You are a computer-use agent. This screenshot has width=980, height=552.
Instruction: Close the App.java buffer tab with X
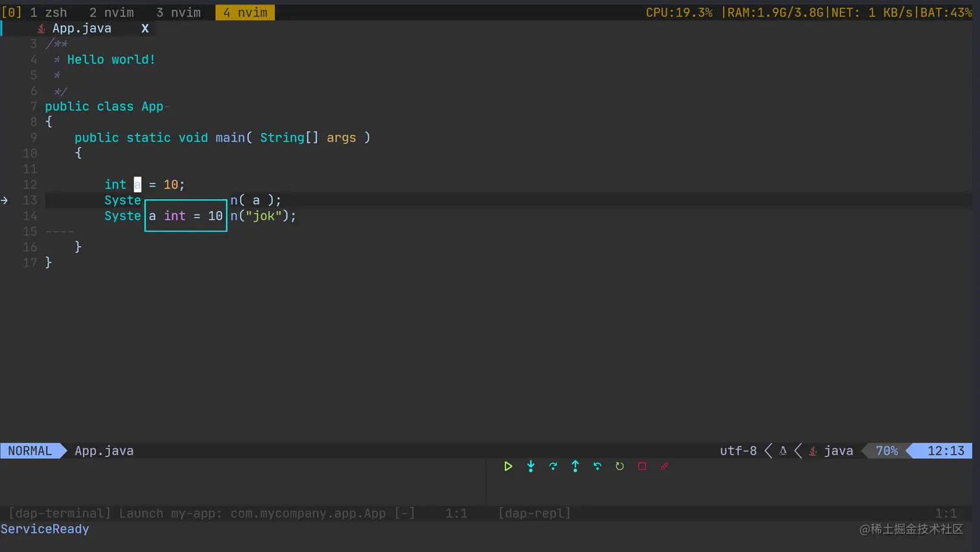pos(145,29)
